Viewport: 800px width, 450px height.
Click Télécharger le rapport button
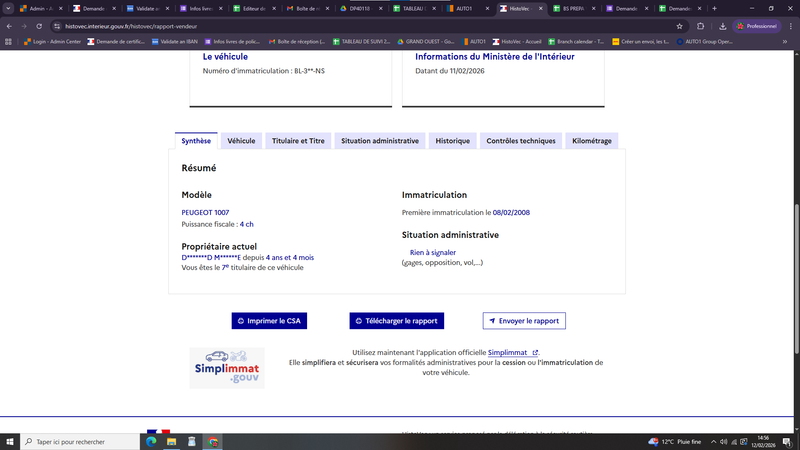(x=396, y=321)
